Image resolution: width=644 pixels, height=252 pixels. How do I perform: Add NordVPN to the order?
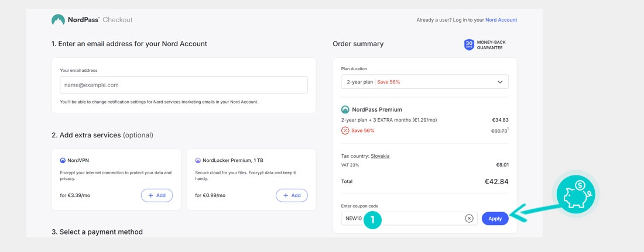coord(156,195)
